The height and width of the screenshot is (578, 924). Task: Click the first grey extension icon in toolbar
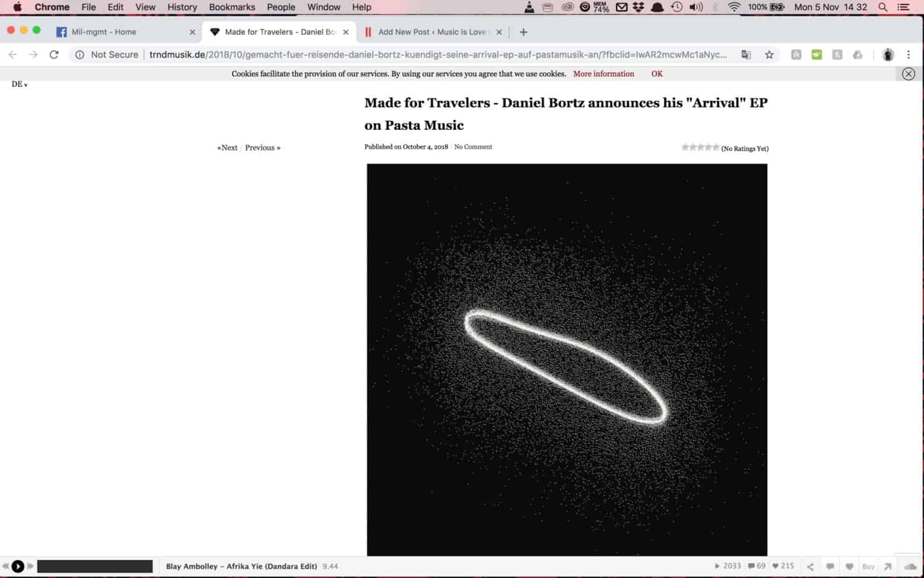tap(796, 55)
